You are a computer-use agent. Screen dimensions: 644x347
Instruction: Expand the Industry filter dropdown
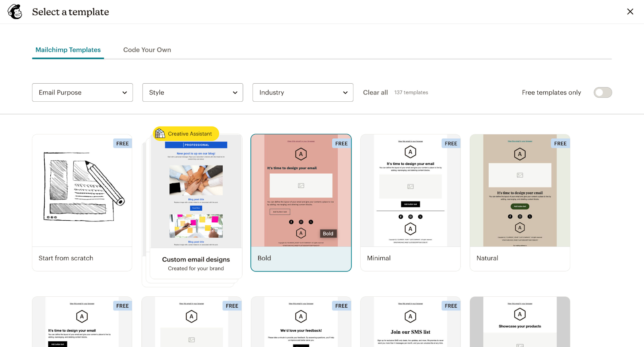303,92
